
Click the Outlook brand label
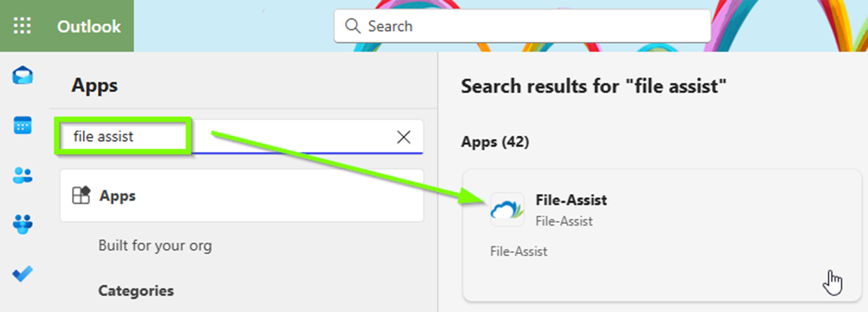point(89,26)
